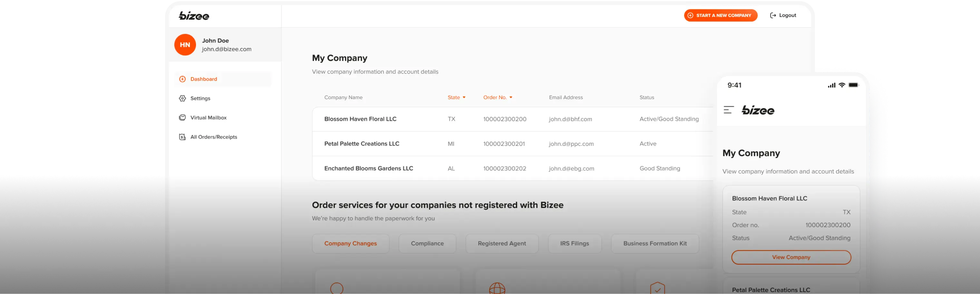Select the Petal Palette Creations LLC row
Viewport: 980px width, 294px height.
click(x=362, y=144)
